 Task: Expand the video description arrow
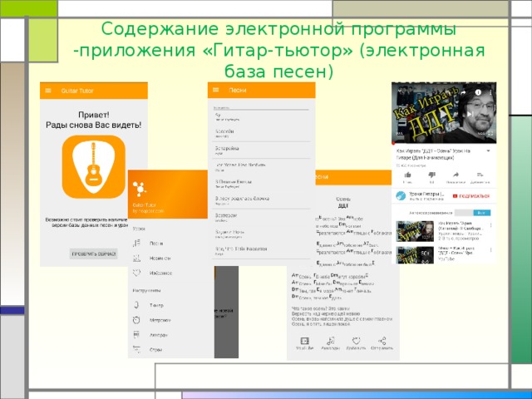(x=488, y=151)
